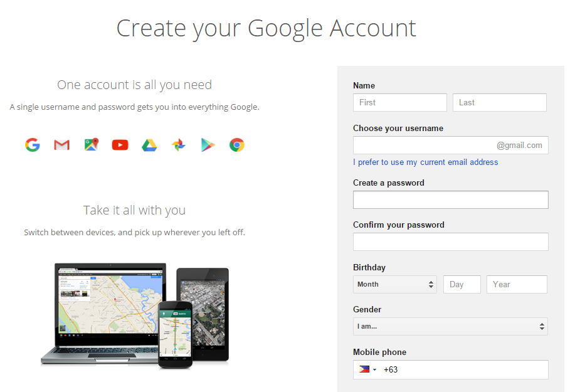The image size is (580, 392).
Task: Click the Confirm your password field
Action: tap(451, 241)
